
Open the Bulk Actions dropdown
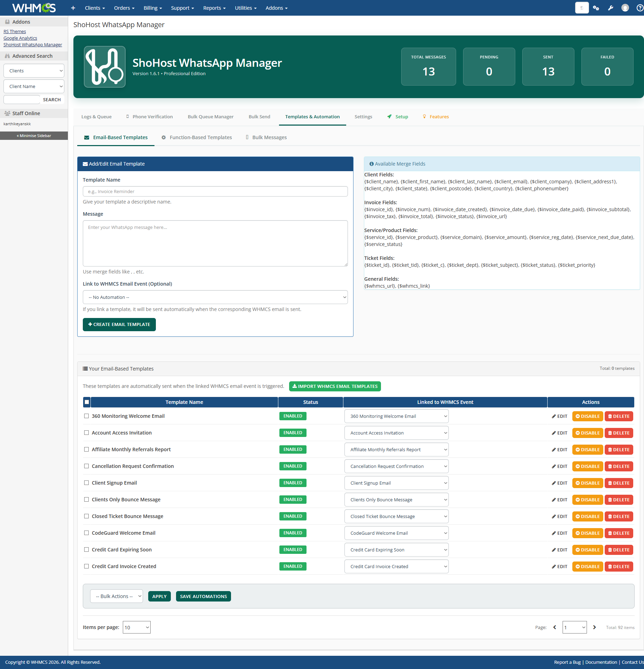[x=117, y=596]
